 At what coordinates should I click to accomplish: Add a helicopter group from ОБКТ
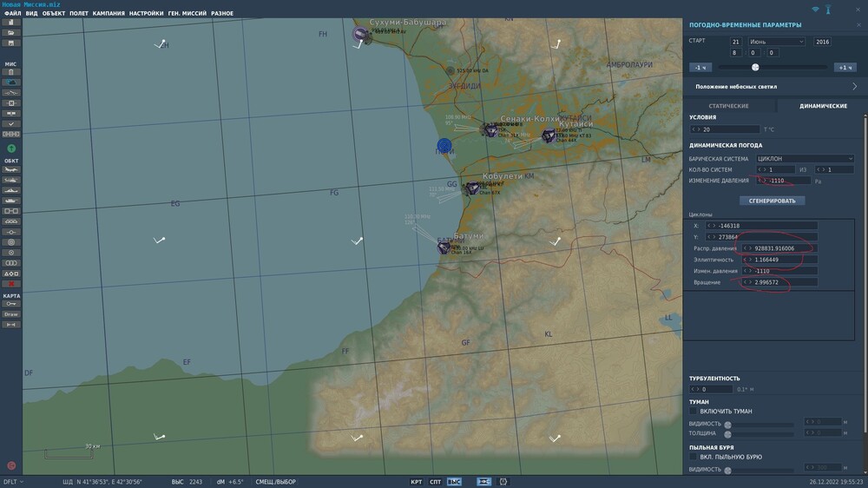[x=11, y=180]
